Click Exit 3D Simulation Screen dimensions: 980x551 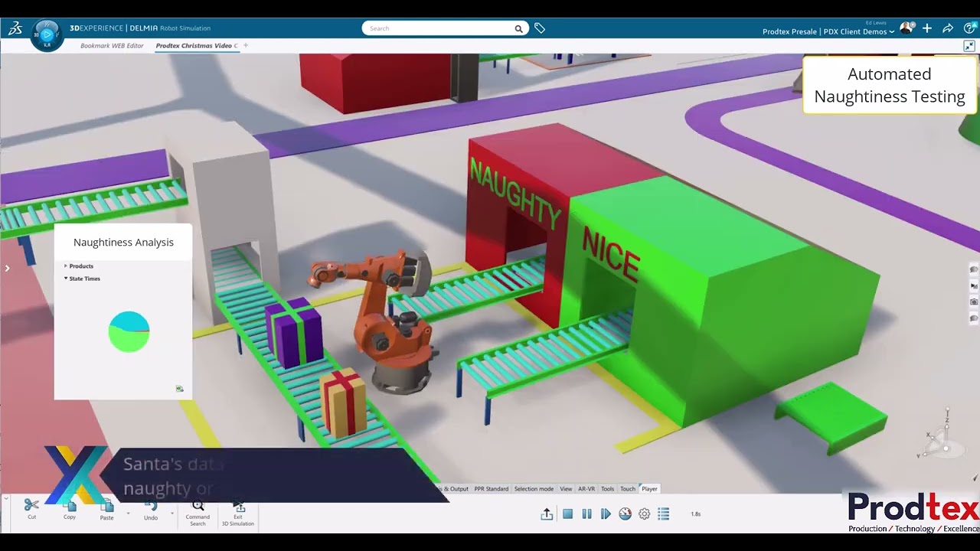pos(238,513)
